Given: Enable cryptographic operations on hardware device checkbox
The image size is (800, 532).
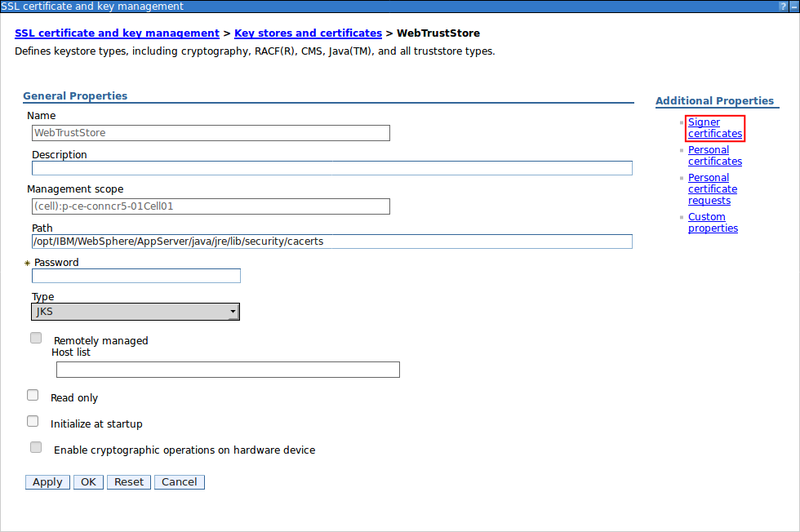Looking at the screenshot, I should (x=36, y=447).
